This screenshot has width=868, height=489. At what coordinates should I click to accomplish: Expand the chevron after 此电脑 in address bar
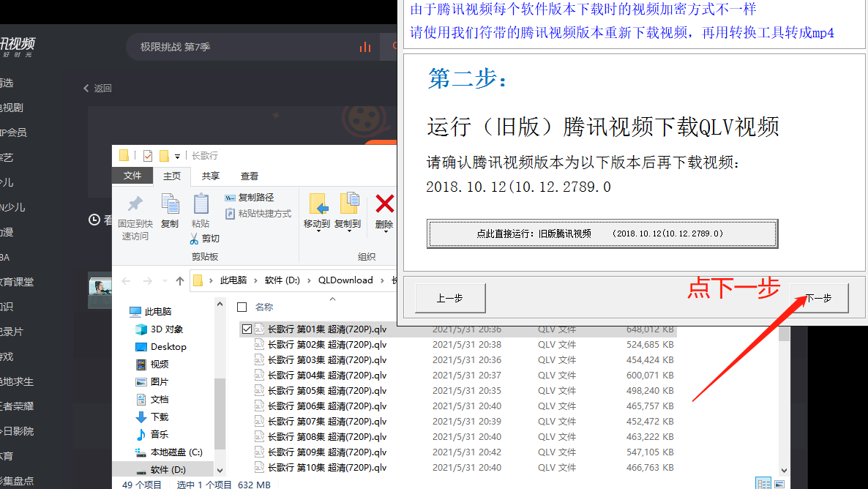click(x=255, y=281)
